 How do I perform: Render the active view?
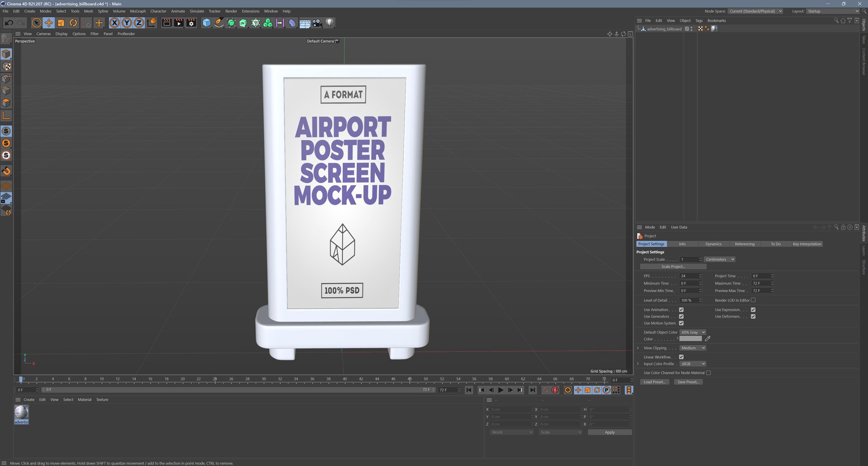[167, 23]
